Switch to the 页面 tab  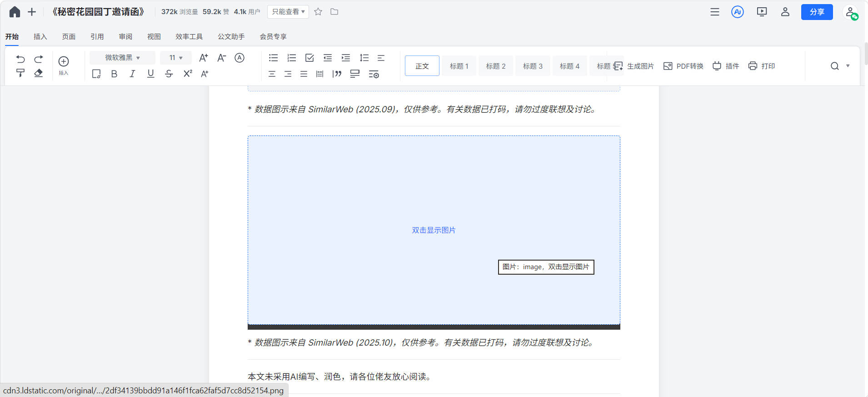tap(69, 36)
